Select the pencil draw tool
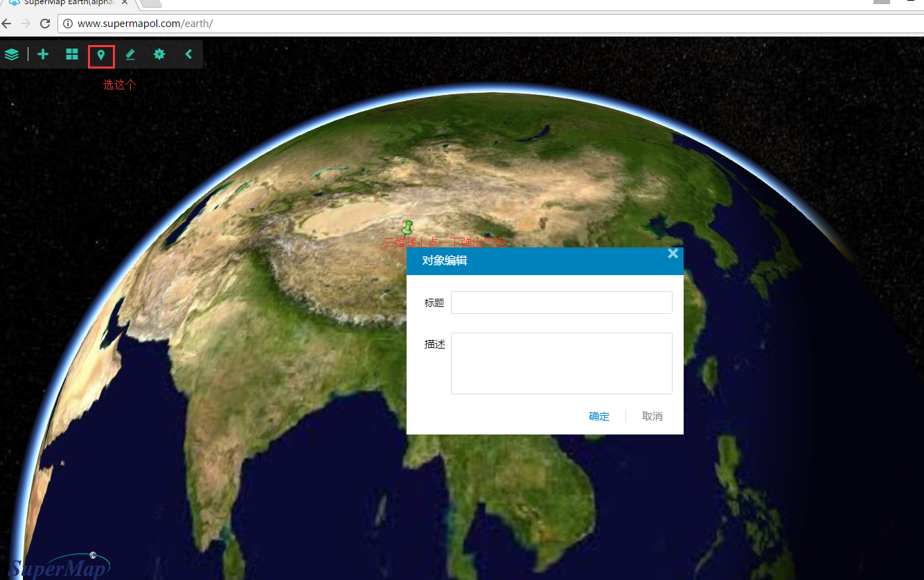The width and height of the screenshot is (924, 580). point(130,54)
